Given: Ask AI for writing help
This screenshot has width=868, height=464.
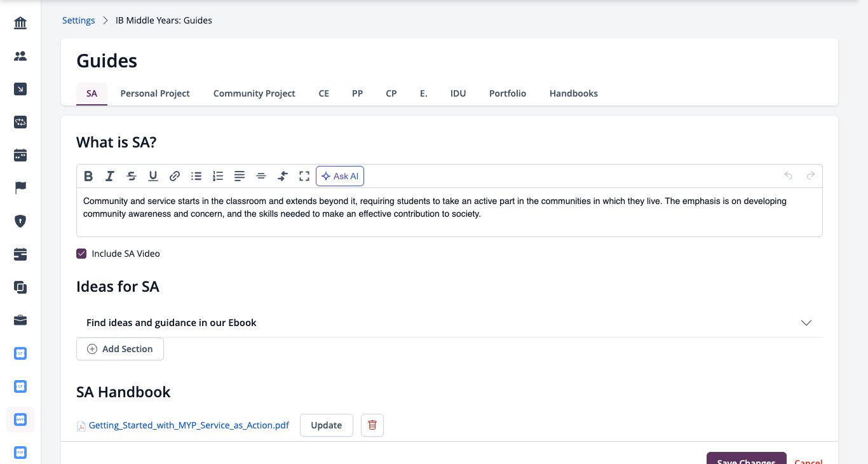Looking at the screenshot, I should point(340,176).
